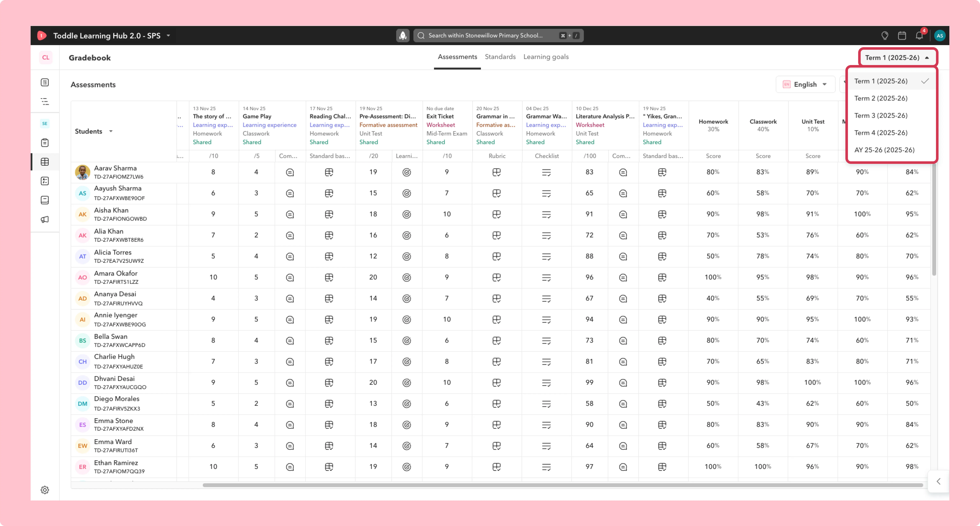Open the calendar icon in top bar
The height and width of the screenshot is (526, 980).
click(x=902, y=35)
